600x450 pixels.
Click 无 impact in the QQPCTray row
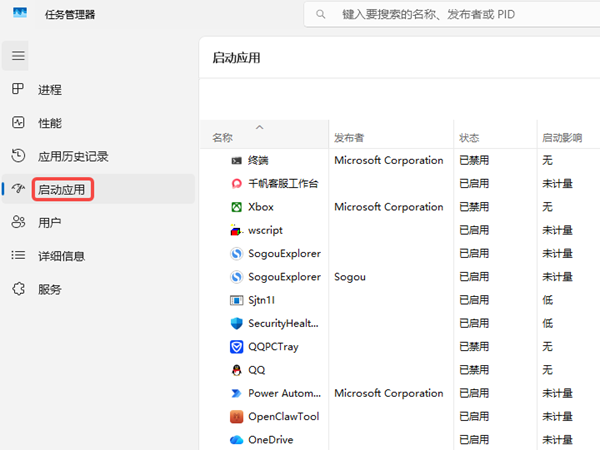[x=548, y=347]
